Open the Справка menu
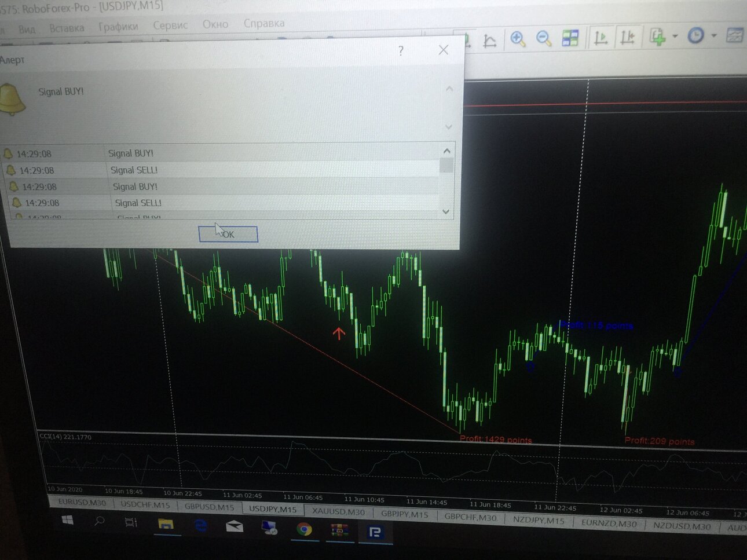The height and width of the screenshot is (560, 747). (263, 23)
